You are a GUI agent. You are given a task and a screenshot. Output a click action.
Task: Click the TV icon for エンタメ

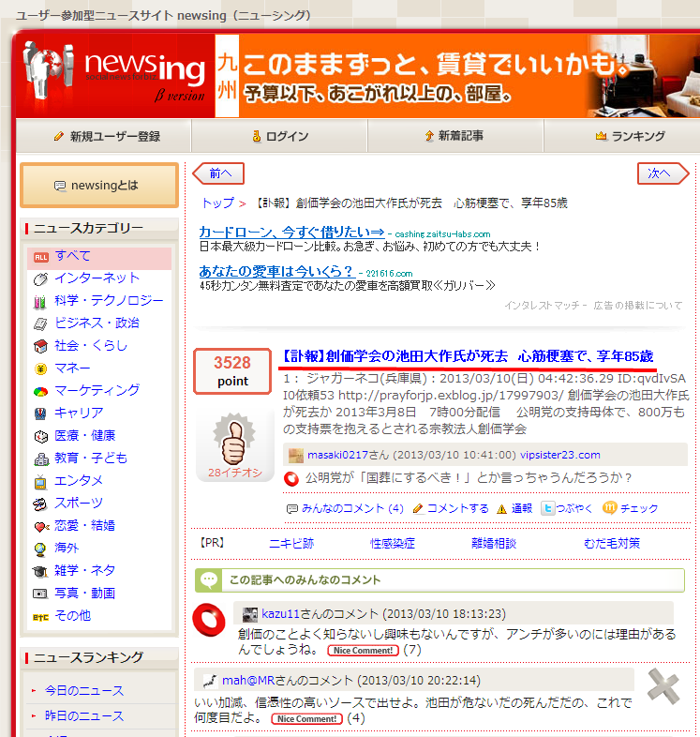pyautogui.click(x=40, y=482)
